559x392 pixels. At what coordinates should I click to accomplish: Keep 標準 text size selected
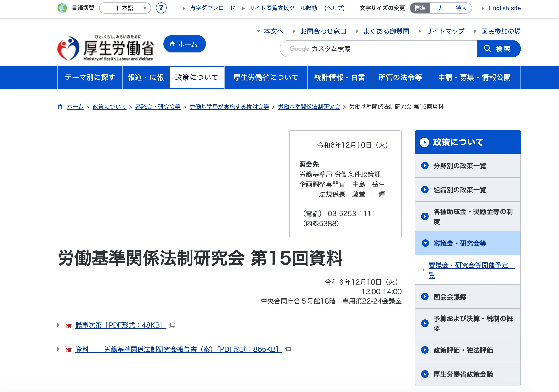pos(419,8)
